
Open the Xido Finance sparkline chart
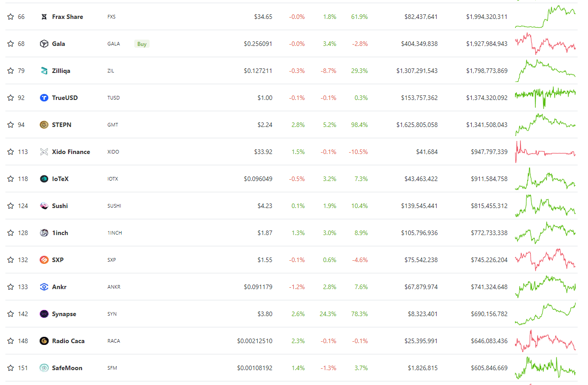point(545,152)
